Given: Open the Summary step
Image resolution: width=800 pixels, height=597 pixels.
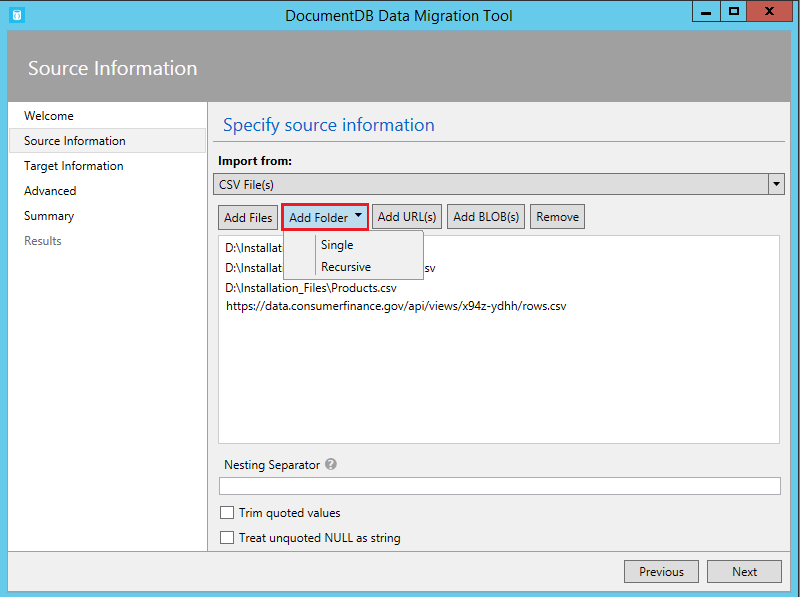Looking at the screenshot, I should coord(49,216).
